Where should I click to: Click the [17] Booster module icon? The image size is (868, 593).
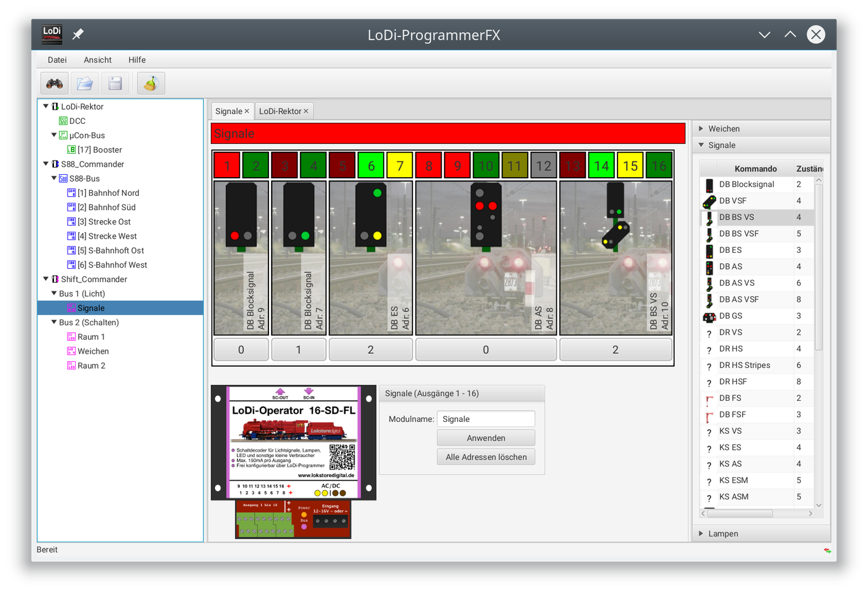click(x=71, y=149)
